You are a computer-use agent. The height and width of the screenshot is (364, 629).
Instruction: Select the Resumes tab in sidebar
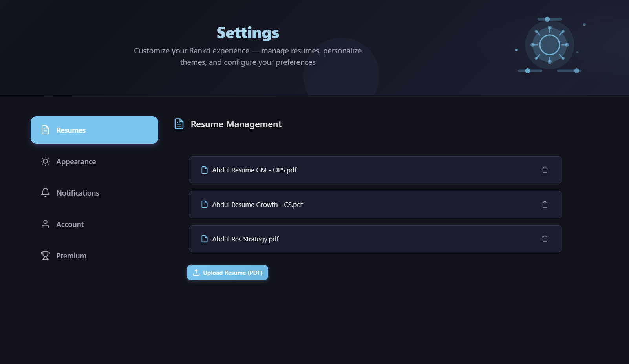[x=94, y=130]
